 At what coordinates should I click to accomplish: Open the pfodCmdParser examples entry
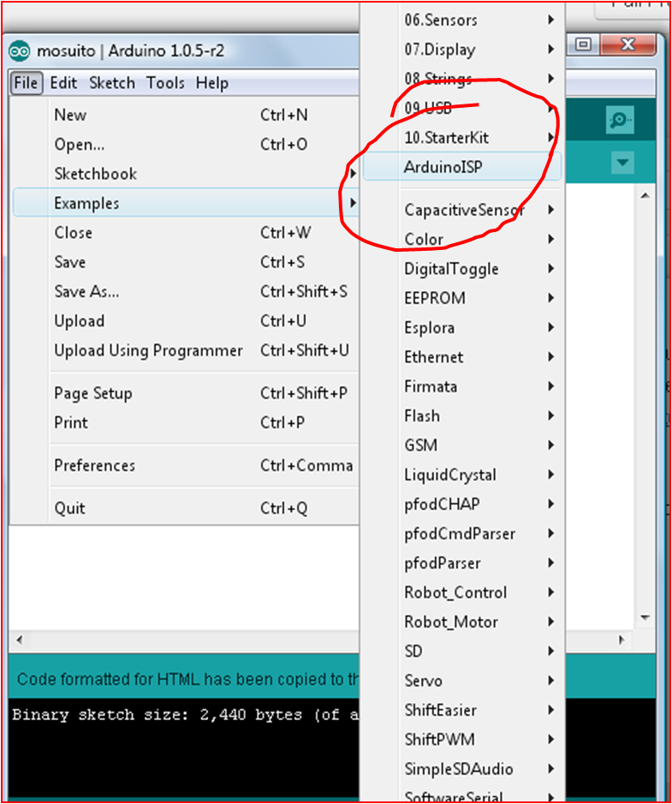tap(462, 533)
